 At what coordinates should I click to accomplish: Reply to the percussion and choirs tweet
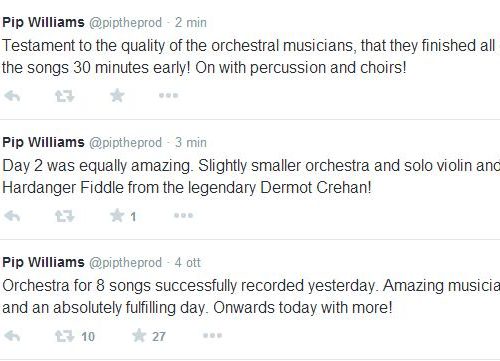pos(12,96)
